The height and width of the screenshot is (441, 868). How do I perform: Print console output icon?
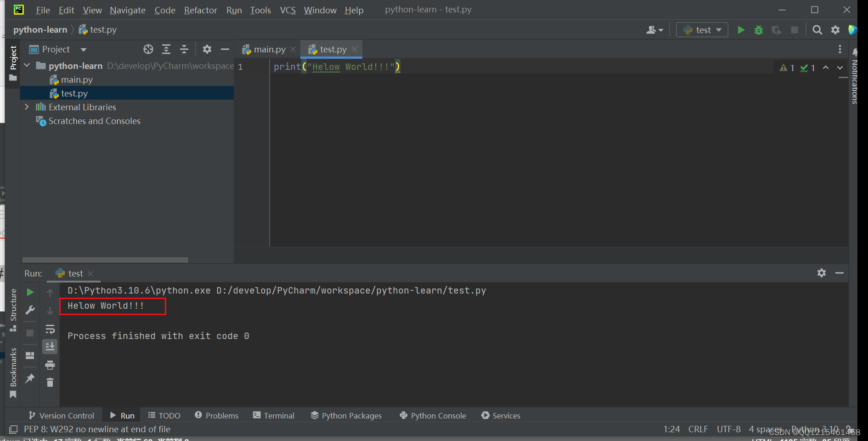50,365
